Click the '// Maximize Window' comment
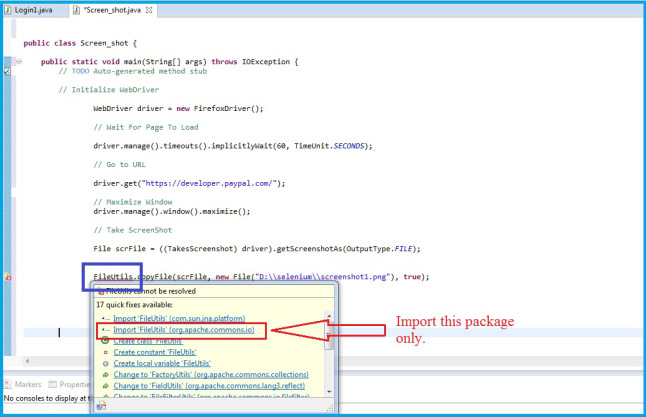This screenshot has width=646, height=417. (133, 202)
